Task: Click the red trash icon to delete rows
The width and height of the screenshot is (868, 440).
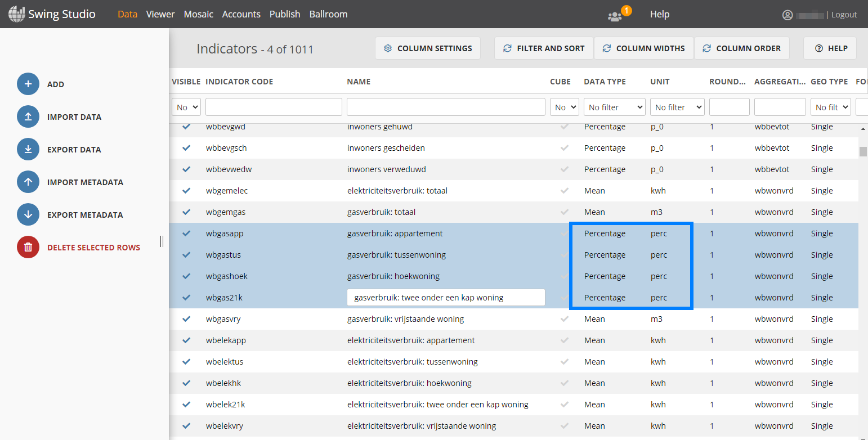Action: 28,247
